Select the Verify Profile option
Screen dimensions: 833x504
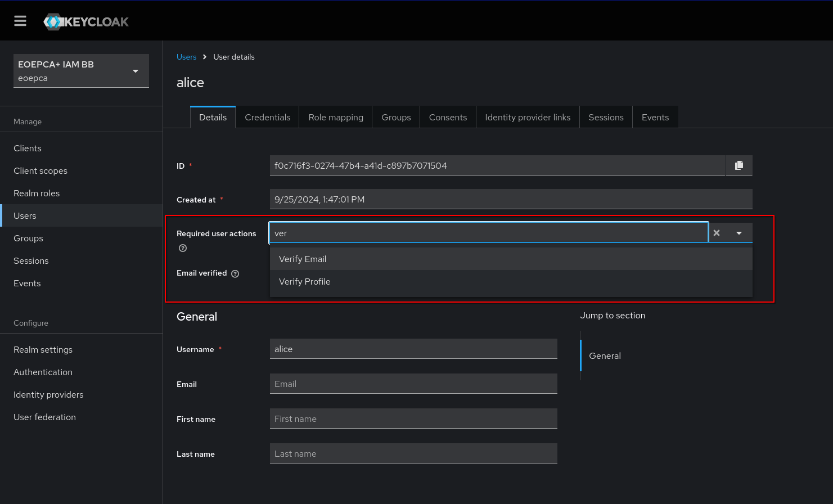point(511,281)
